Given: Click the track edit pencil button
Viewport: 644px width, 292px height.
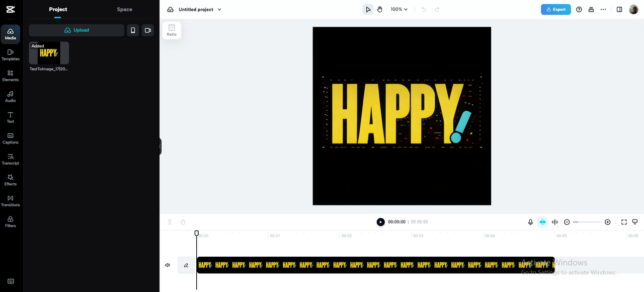Looking at the screenshot, I should click(x=186, y=265).
